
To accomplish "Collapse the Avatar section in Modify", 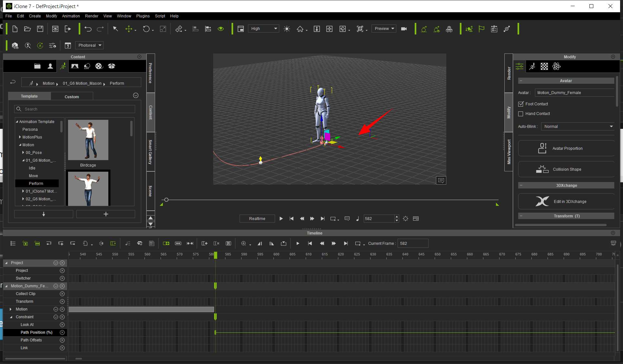I will pyautogui.click(x=521, y=81).
